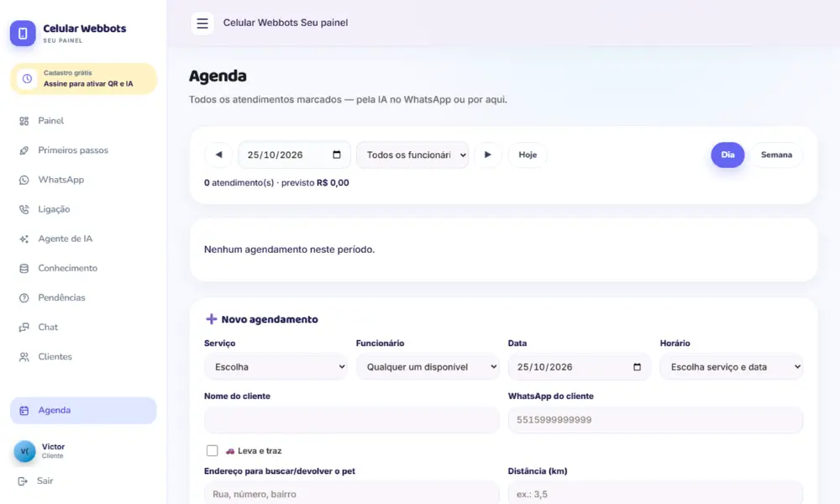Click the Agente de IA sparkle icon
The width and height of the screenshot is (840, 504).
click(24, 239)
